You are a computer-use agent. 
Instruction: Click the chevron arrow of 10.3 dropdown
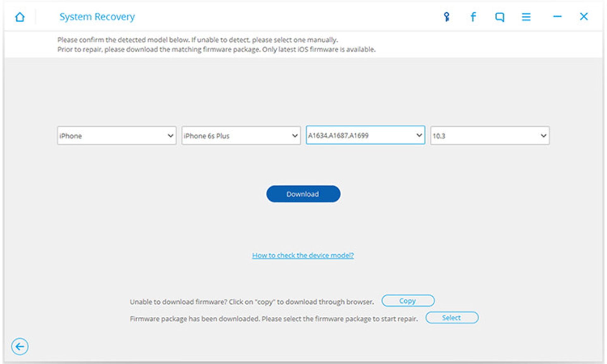click(543, 136)
